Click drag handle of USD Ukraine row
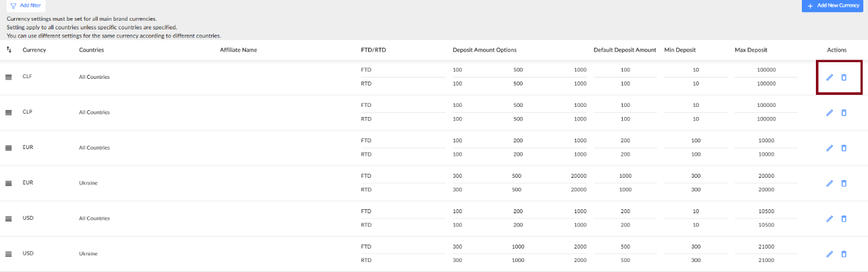This screenshot has height=272, width=868. click(9, 254)
